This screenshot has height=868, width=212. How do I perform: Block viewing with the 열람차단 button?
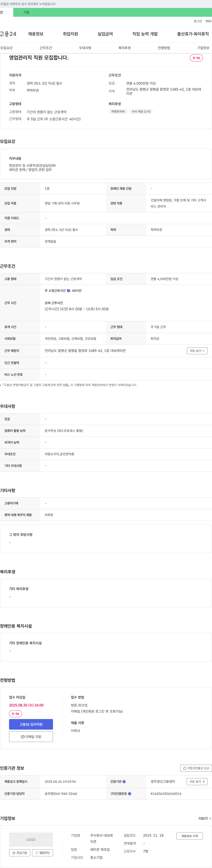(x=43, y=853)
